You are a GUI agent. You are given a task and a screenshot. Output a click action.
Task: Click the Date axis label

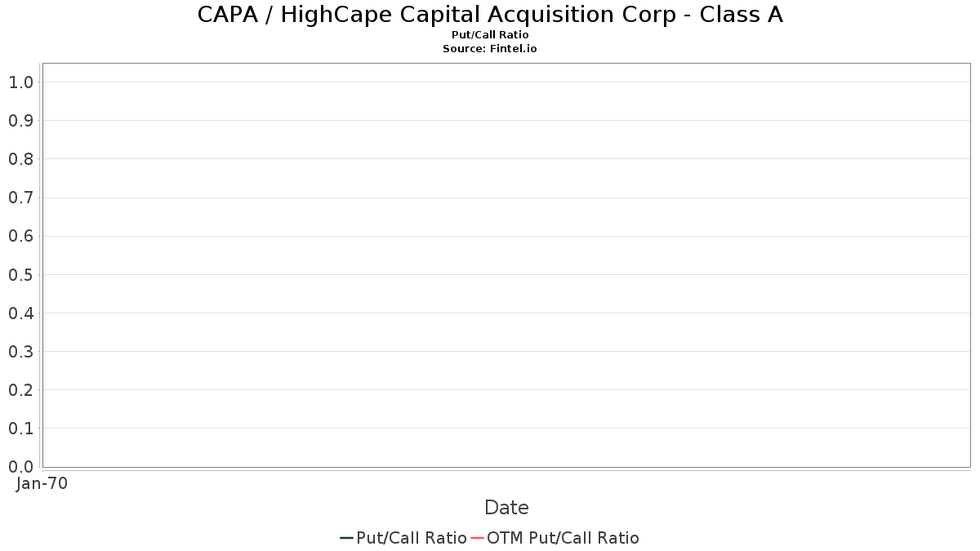click(506, 508)
